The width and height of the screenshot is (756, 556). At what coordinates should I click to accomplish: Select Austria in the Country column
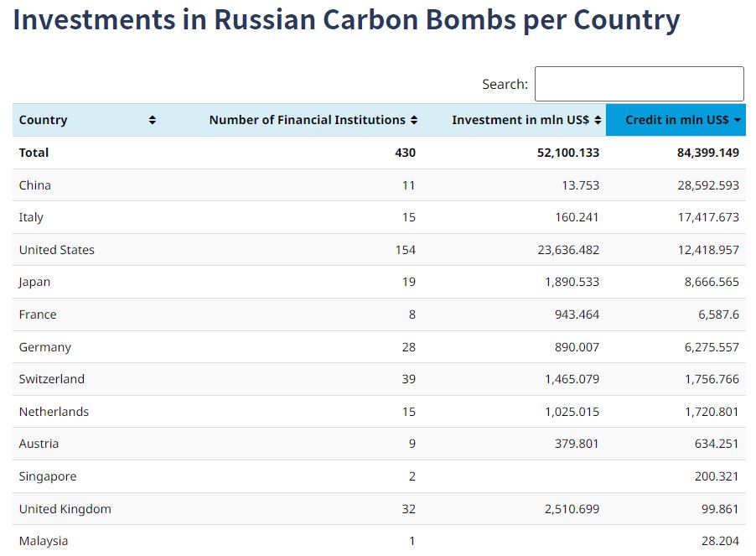(x=39, y=444)
